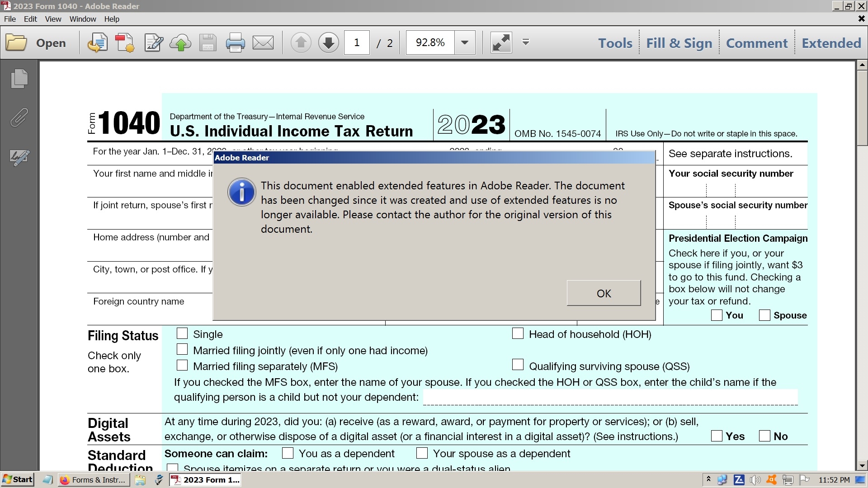Click the blue Z tray icon
Screen dimensions: 868x488
[x=739, y=480]
